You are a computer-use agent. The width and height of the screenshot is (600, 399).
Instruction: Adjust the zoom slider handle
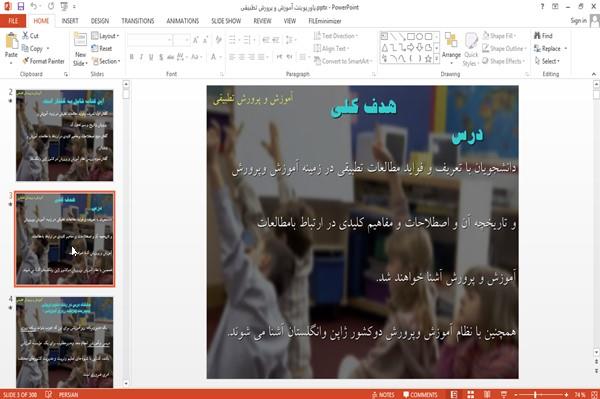(535, 394)
